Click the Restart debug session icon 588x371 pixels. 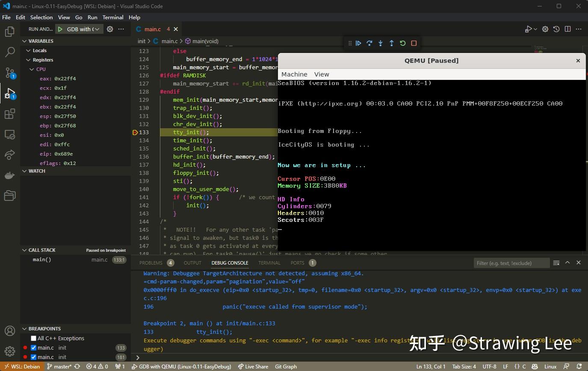pyautogui.click(x=402, y=43)
